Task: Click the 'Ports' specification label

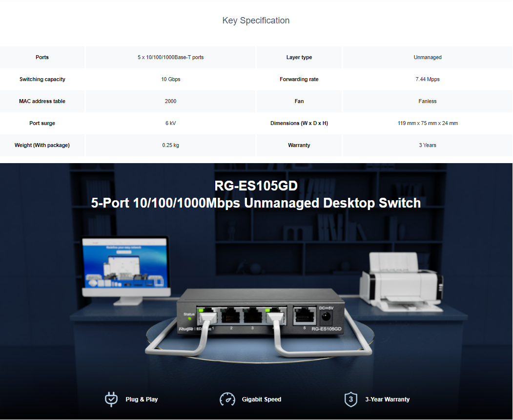Action: coord(42,57)
